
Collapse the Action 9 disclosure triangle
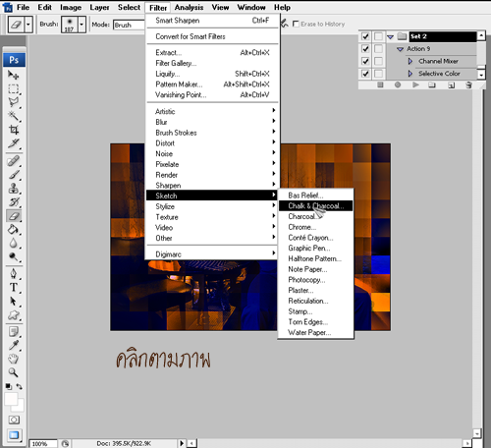400,49
